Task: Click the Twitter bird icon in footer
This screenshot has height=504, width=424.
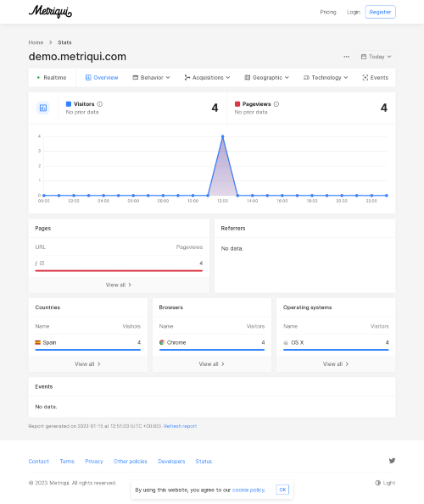Action: tap(392, 461)
